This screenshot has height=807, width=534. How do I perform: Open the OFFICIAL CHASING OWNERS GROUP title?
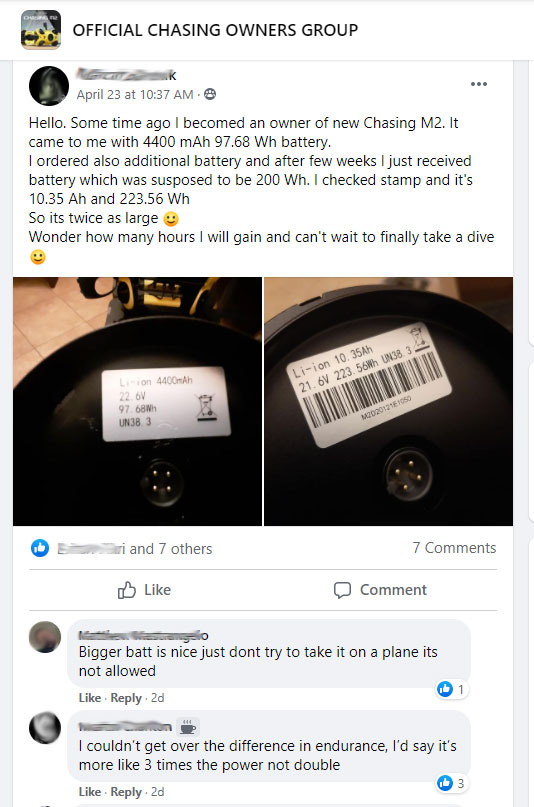215,30
